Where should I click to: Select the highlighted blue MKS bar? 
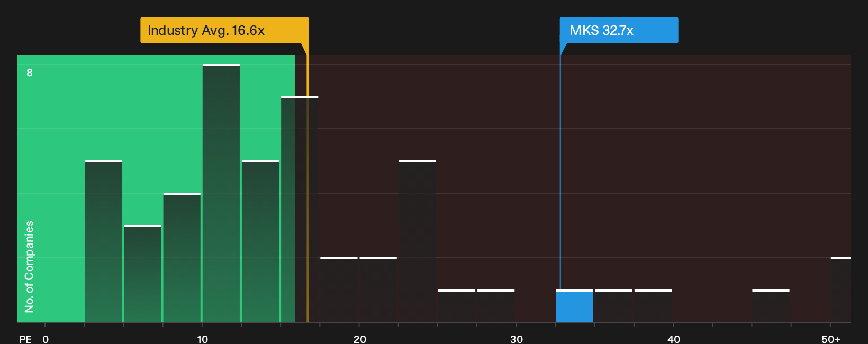[574, 306]
